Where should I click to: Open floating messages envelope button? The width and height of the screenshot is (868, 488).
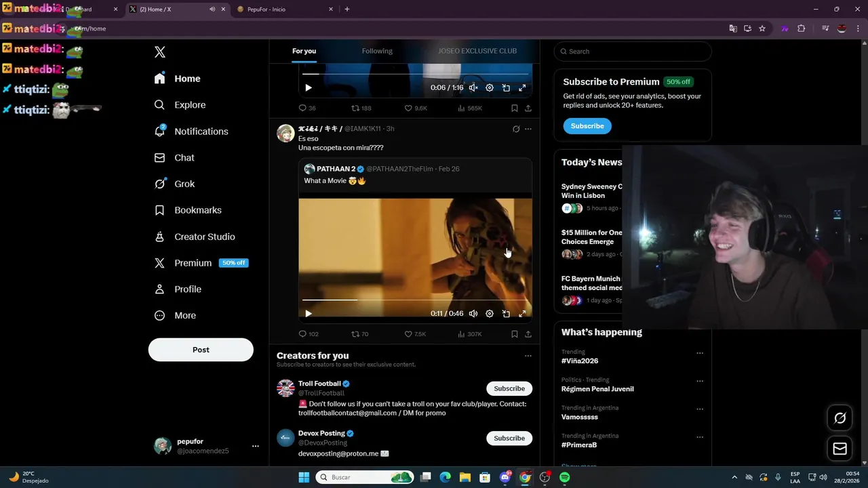coord(840,449)
